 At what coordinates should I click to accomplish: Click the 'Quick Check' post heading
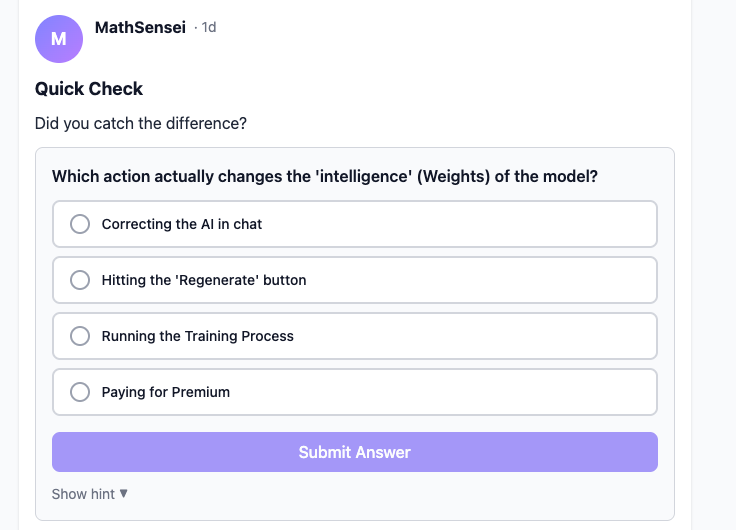tap(89, 89)
